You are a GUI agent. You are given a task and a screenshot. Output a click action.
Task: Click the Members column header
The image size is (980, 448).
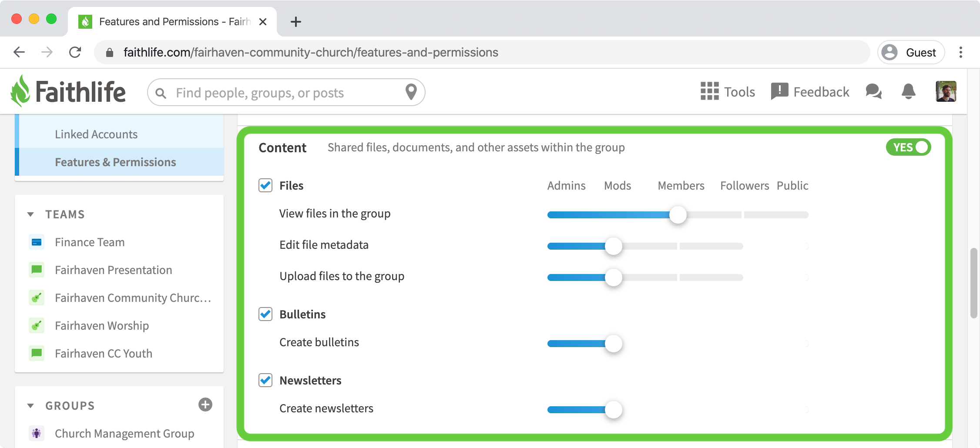[x=681, y=186]
